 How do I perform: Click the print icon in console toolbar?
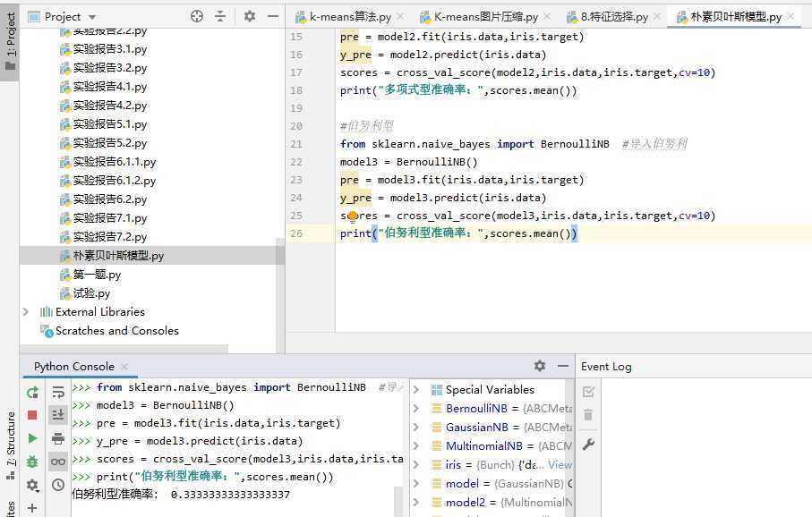(58, 438)
